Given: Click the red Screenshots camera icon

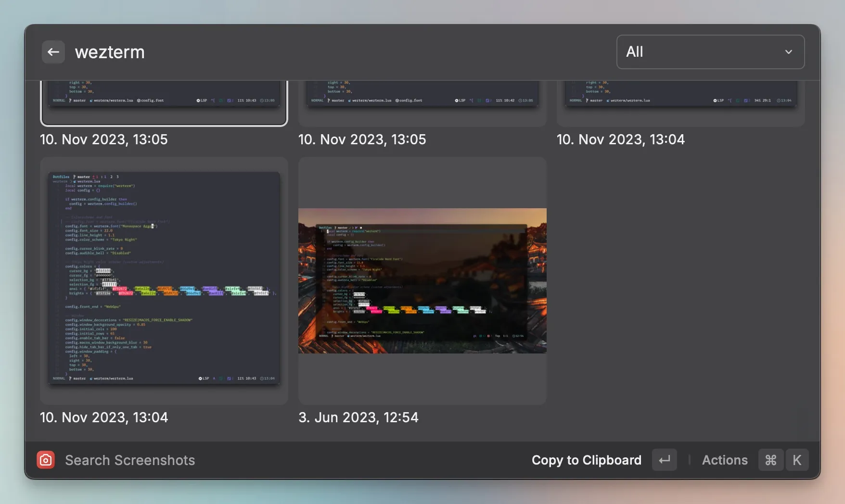Looking at the screenshot, I should tap(46, 460).
